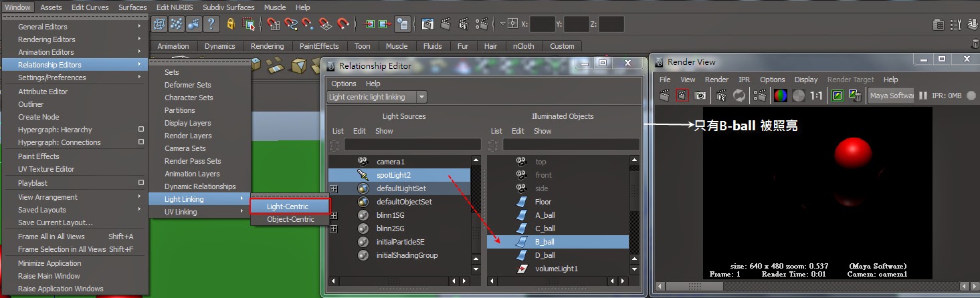Open render settings icon in Render View
Viewport: 980px width, 298px height.
(761, 96)
